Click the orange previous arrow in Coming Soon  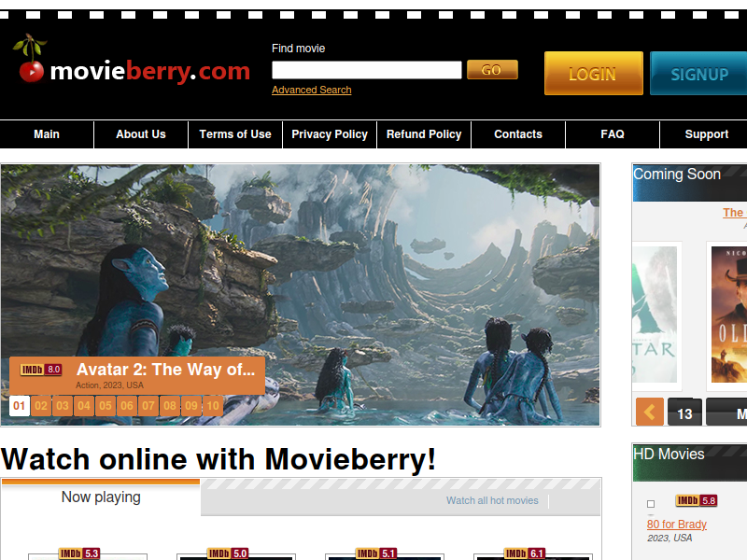pos(650,412)
